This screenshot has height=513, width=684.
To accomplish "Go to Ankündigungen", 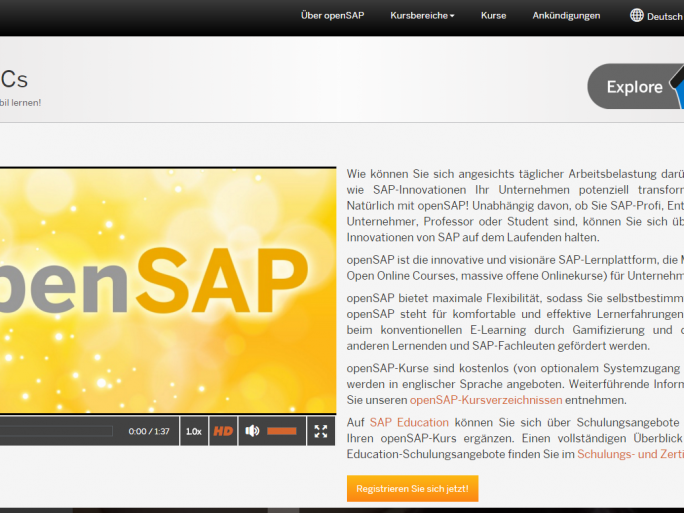I will tap(566, 16).
